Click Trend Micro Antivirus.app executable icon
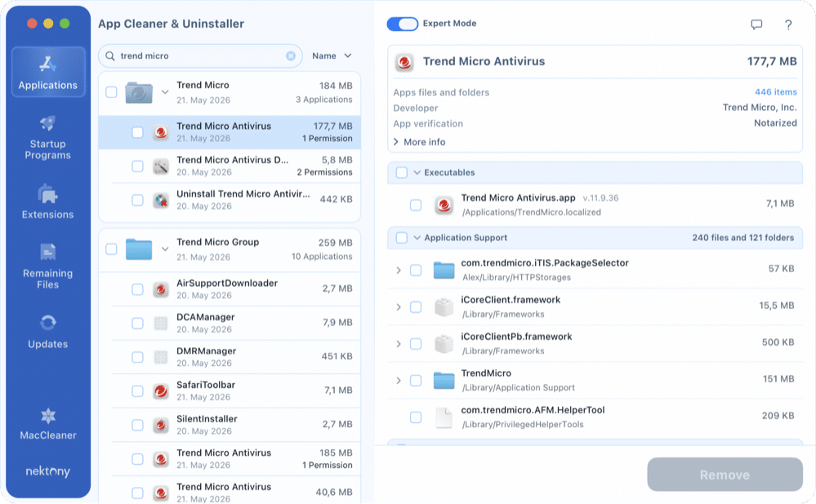This screenshot has width=816, height=504. [444, 204]
